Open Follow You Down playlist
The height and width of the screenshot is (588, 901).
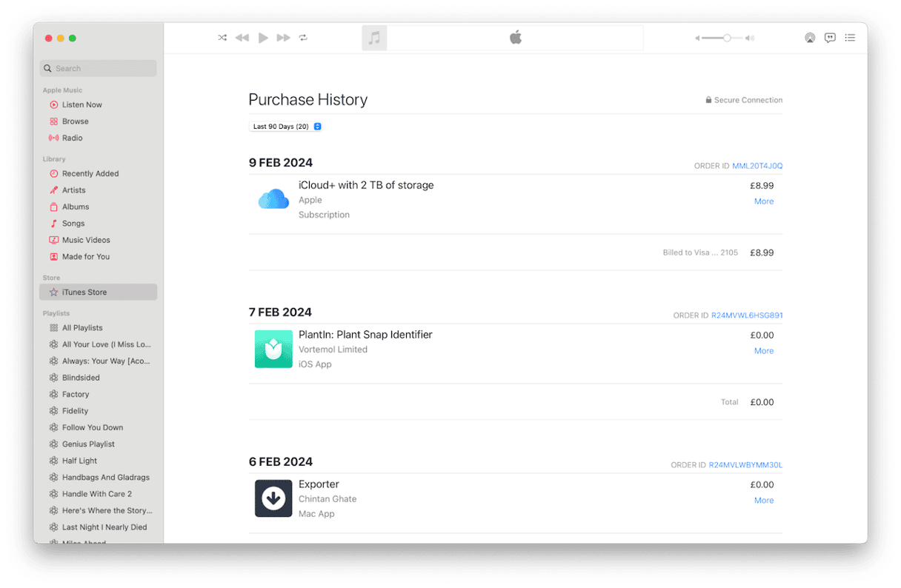(x=99, y=427)
